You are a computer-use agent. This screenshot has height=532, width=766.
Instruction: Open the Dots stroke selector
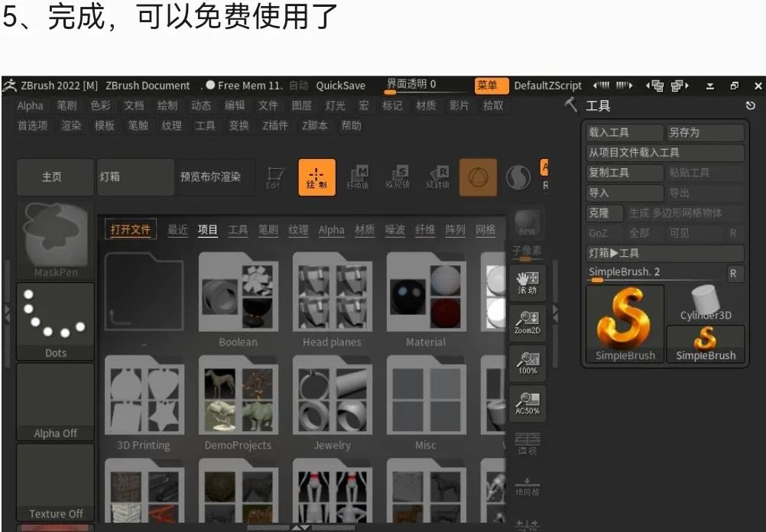(x=55, y=322)
